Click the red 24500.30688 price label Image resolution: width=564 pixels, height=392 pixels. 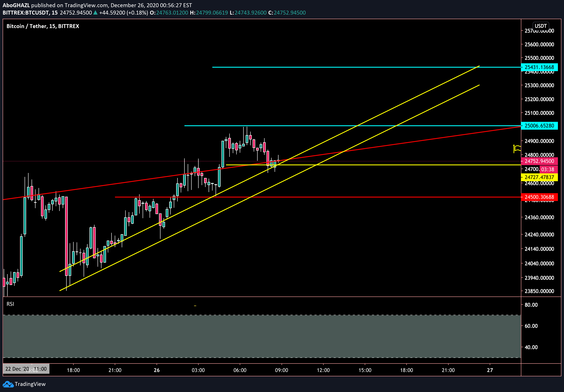(539, 197)
